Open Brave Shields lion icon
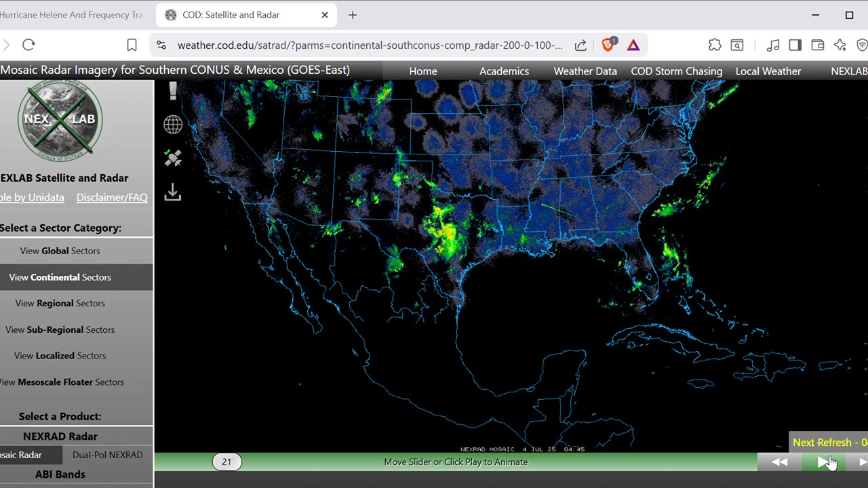Image resolution: width=868 pixels, height=488 pixels. point(608,45)
